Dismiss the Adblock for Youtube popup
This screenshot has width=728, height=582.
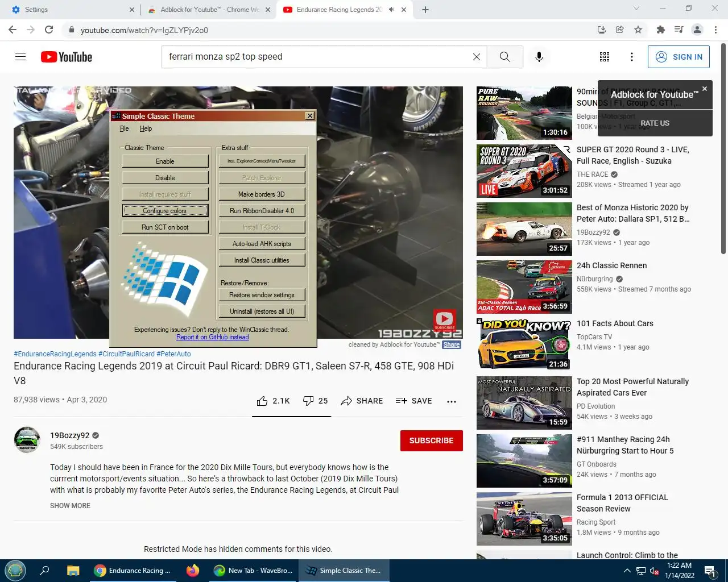[705, 89]
